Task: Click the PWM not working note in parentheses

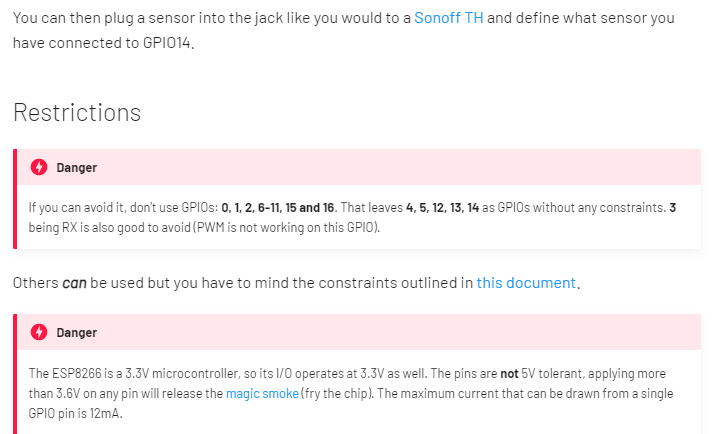Action: pyautogui.click(x=286, y=227)
